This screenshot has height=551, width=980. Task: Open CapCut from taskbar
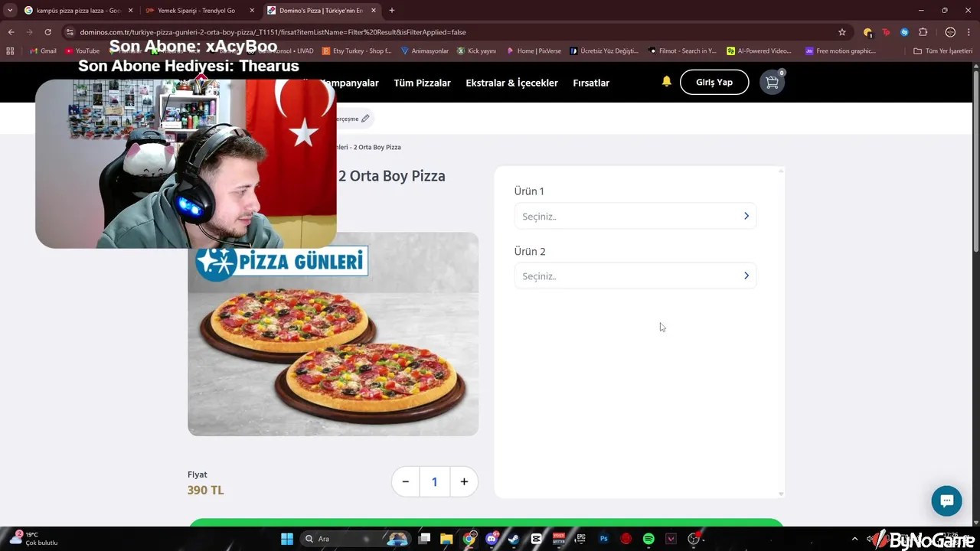536,539
